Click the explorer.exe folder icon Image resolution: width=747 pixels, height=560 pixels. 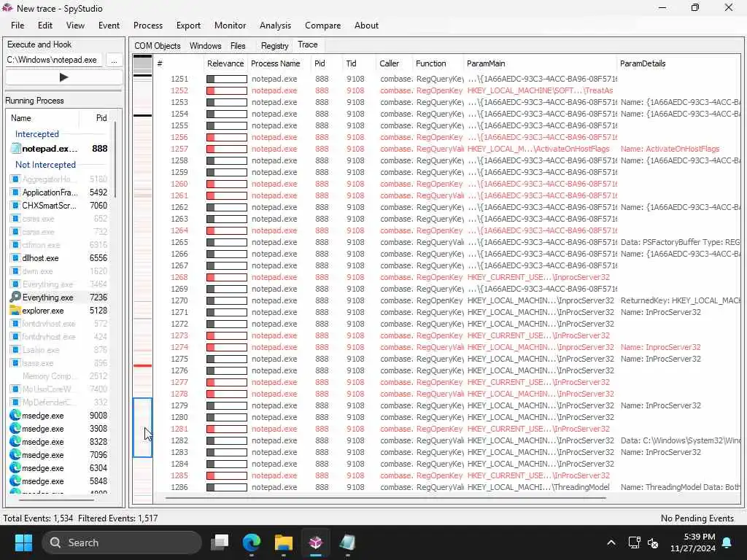(x=15, y=311)
